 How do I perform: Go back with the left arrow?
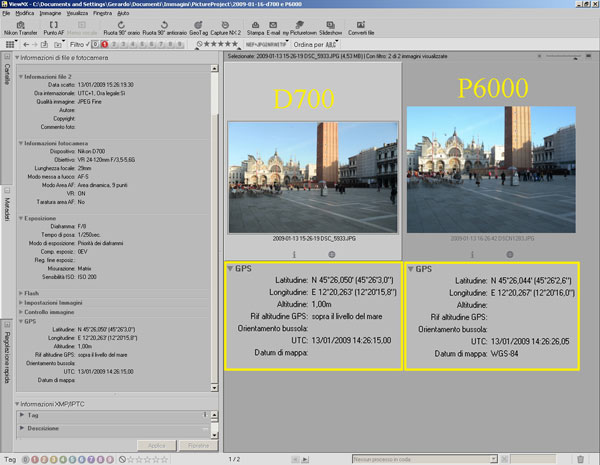pos(26,44)
